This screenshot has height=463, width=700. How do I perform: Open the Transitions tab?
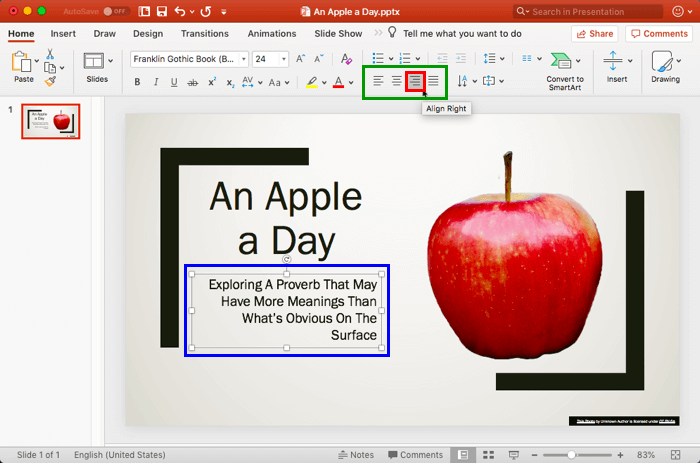coord(204,33)
